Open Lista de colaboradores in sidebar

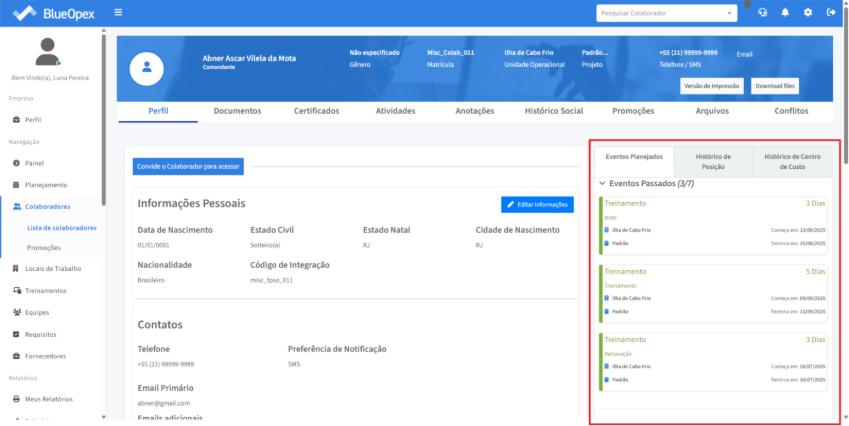(x=62, y=228)
